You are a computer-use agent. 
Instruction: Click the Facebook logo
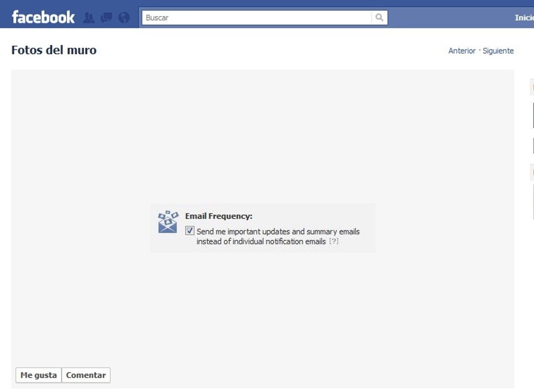point(43,17)
